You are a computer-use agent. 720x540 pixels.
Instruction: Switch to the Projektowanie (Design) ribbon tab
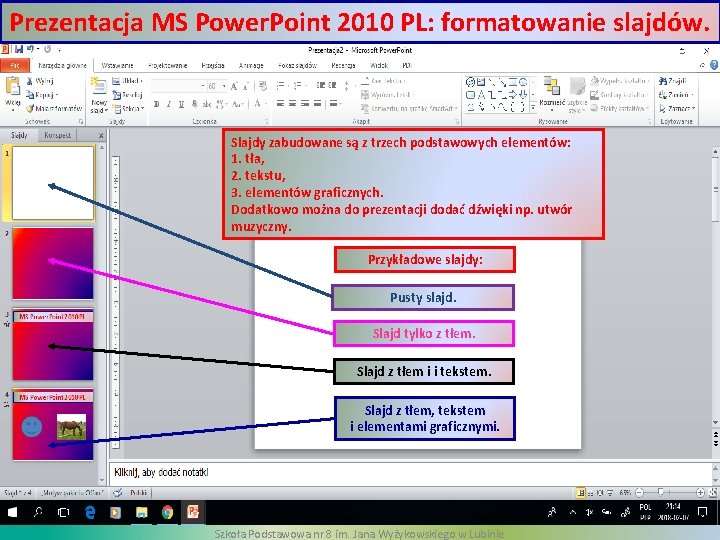point(168,66)
